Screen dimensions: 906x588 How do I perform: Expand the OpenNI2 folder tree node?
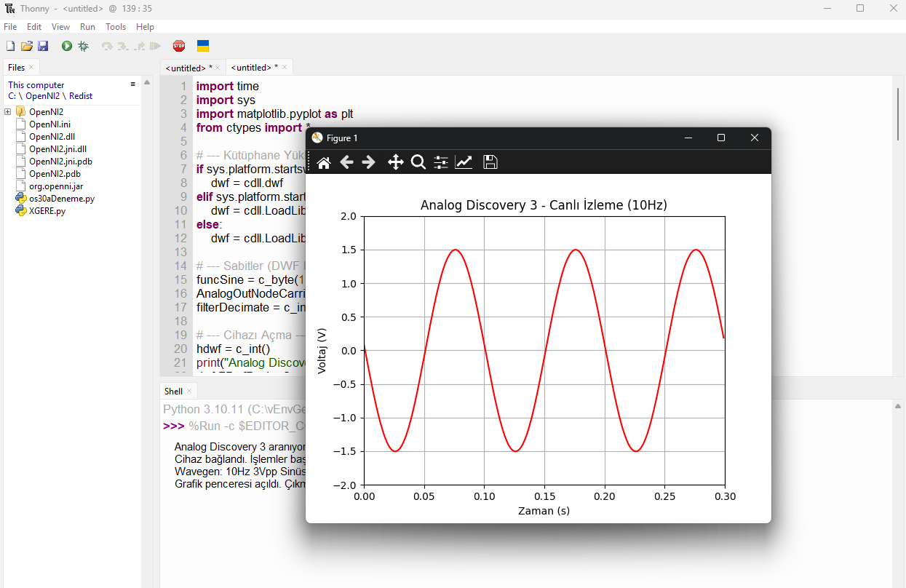7,112
